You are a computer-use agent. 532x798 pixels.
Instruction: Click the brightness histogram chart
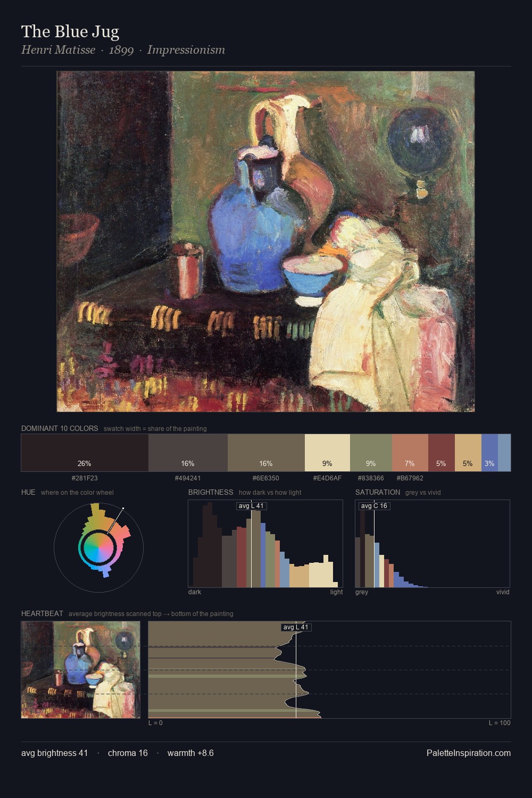265,544
